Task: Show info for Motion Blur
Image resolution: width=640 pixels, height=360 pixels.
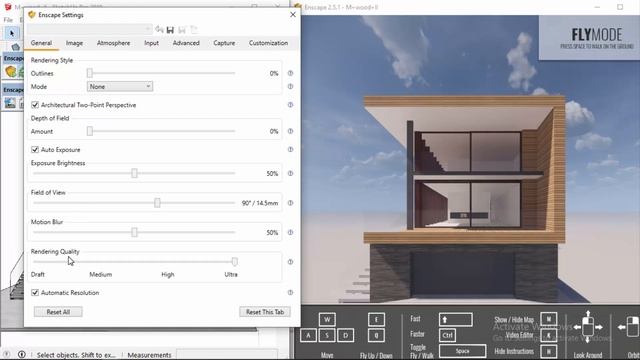Action: (x=290, y=232)
